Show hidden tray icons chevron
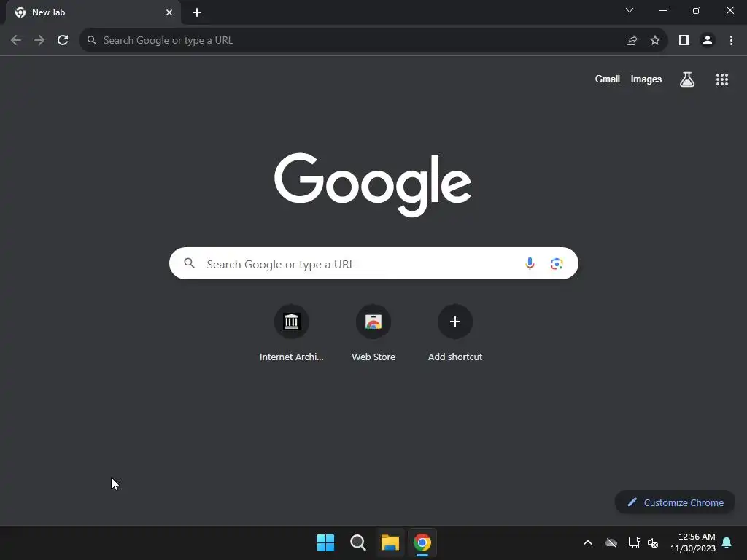The image size is (747, 560). coord(588,542)
